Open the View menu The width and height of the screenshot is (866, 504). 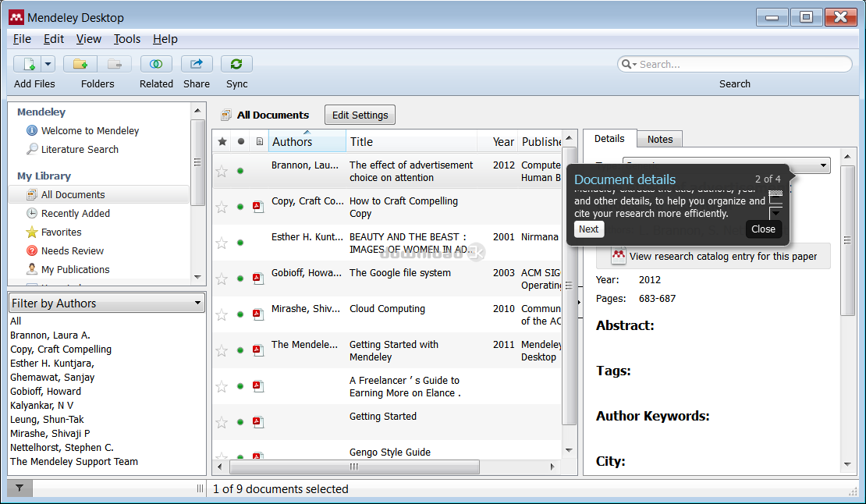88,39
